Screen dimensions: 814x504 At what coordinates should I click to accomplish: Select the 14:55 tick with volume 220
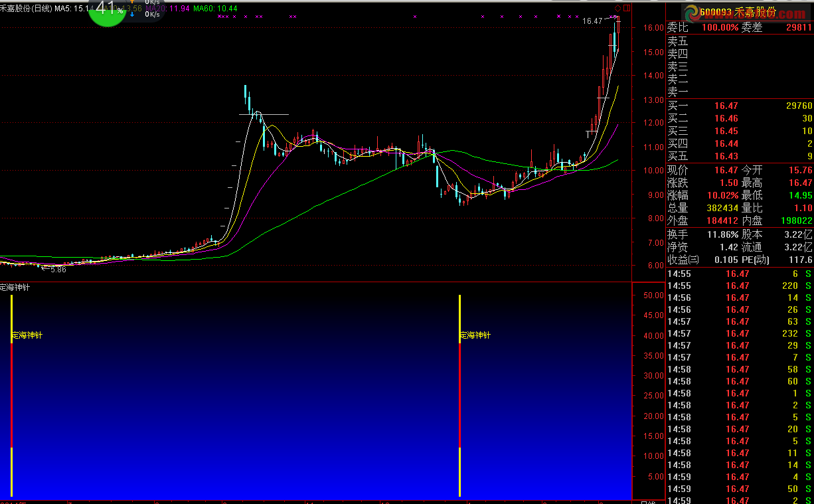[x=740, y=286]
